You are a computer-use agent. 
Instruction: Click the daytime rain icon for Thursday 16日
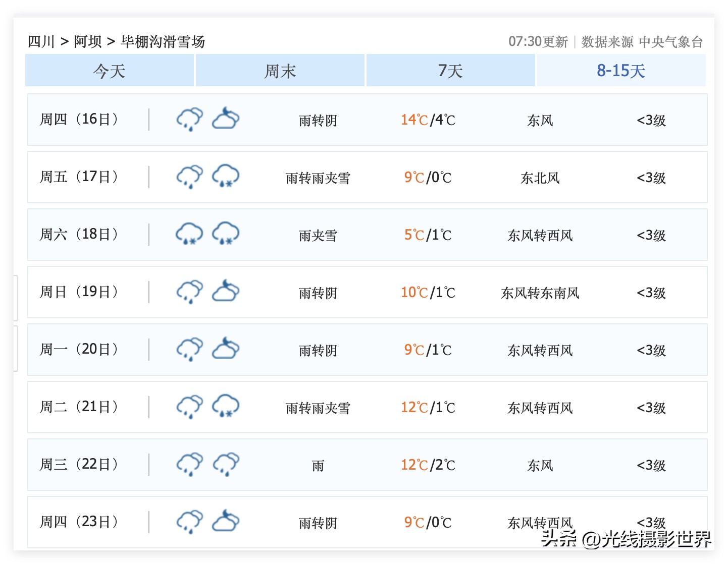[x=189, y=120]
